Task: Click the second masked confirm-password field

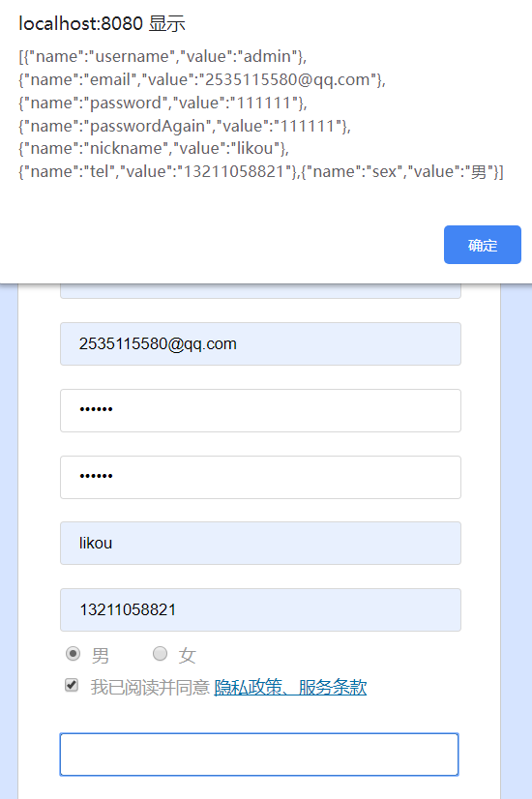Action: (x=260, y=478)
